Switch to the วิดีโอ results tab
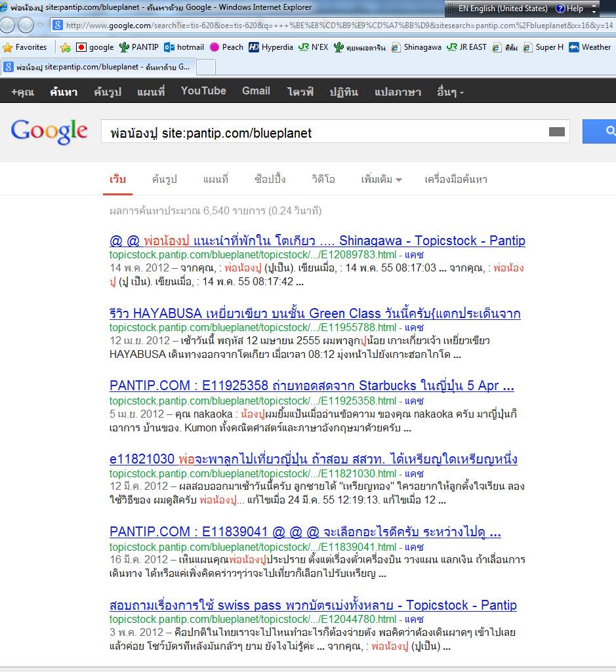Viewport: 616px width, 672px height. tap(323, 179)
